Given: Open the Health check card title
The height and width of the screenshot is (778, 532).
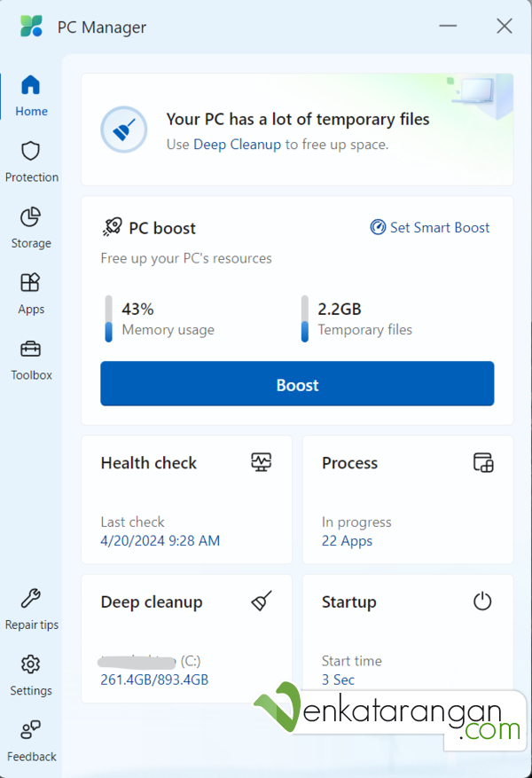Looking at the screenshot, I should tap(149, 463).
